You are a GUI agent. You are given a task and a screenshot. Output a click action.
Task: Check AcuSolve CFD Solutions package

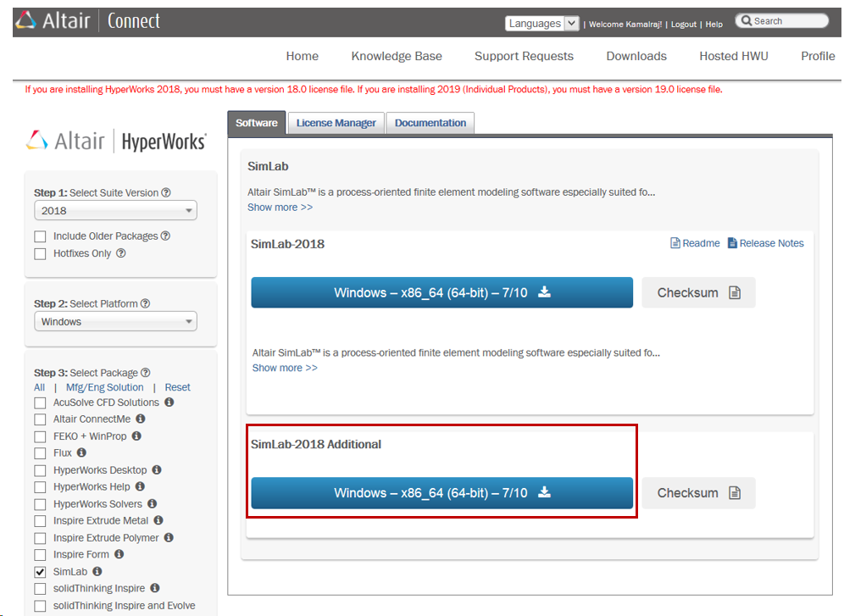click(41, 403)
